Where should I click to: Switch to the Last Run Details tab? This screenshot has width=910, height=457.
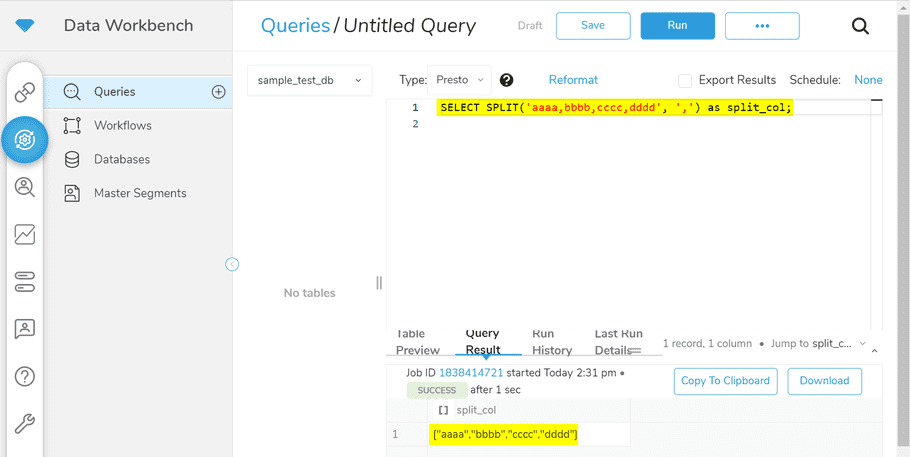point(618,342)
